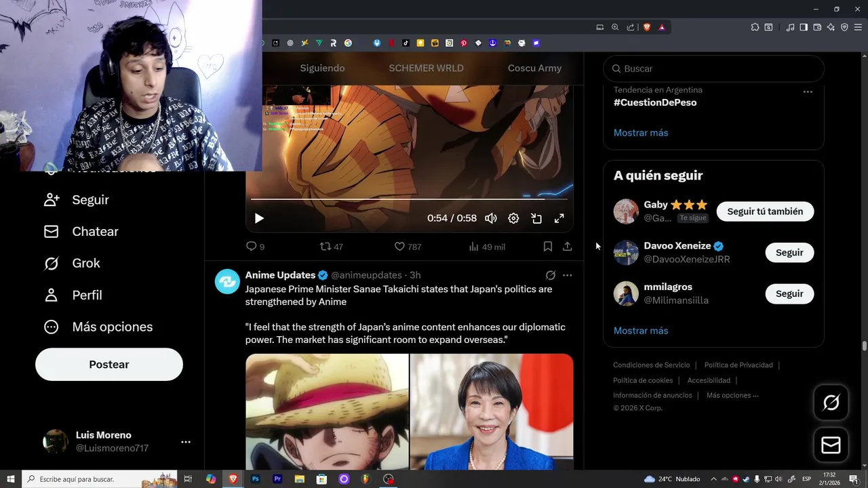Open the Google bookmark
The image size is (868, 488).
click(348, 43)
